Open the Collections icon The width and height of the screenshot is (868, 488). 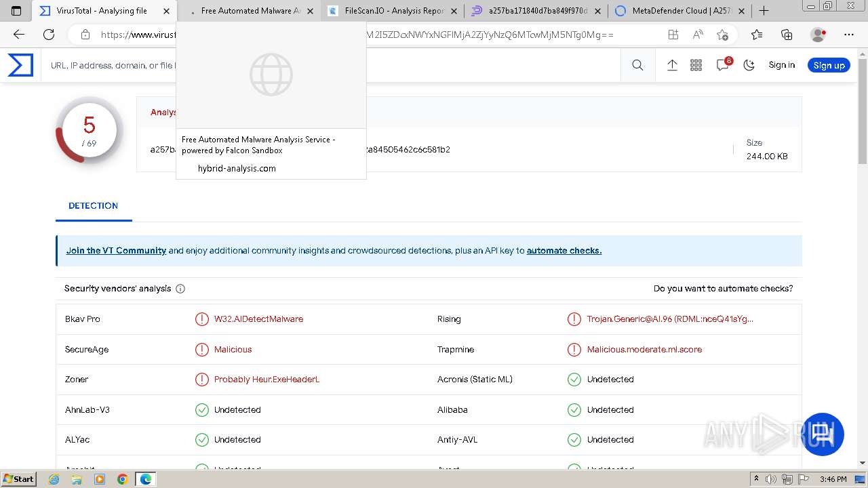(x=787, y=35)
